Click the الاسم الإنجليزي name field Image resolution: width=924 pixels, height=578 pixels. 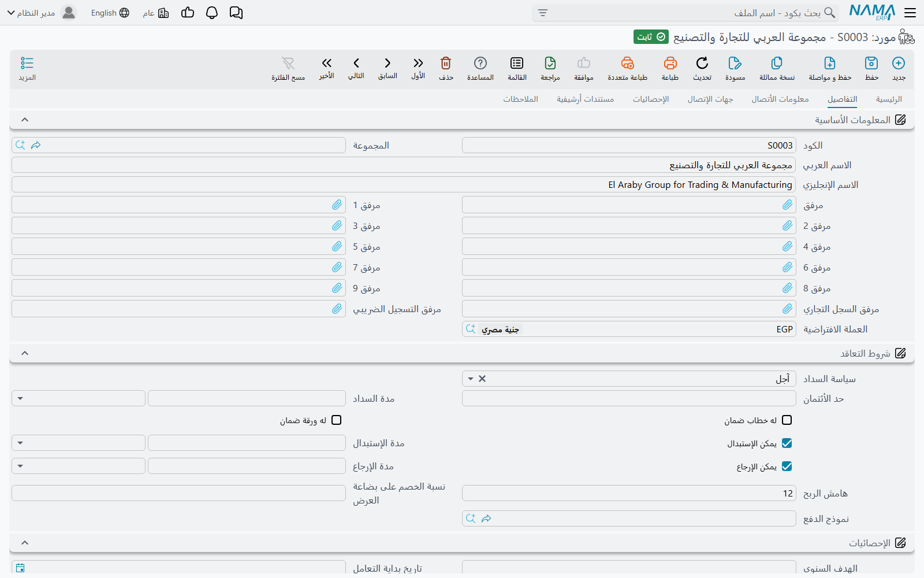(x=404, y=184)
